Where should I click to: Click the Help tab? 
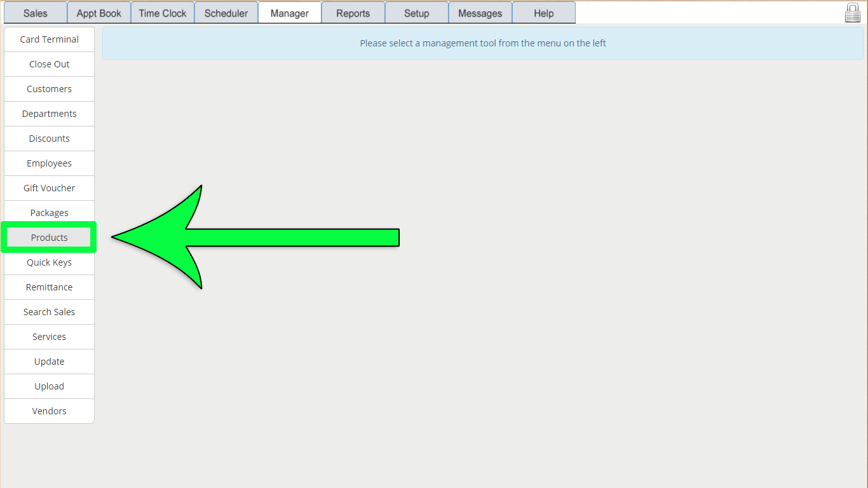[544, 13]
